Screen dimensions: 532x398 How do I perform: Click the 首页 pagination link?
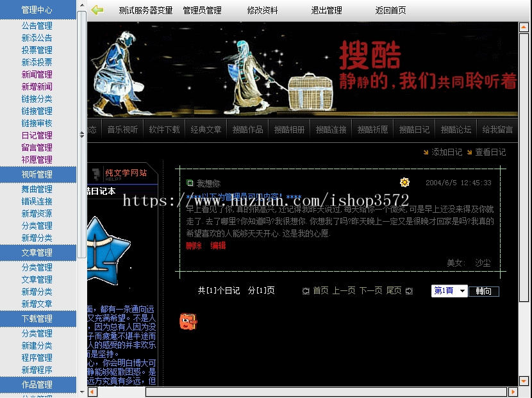(x=320, y=291)
